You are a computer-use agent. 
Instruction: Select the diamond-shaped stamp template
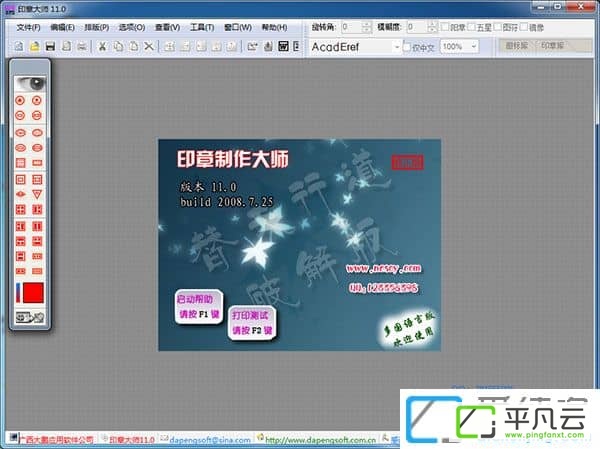21,194
